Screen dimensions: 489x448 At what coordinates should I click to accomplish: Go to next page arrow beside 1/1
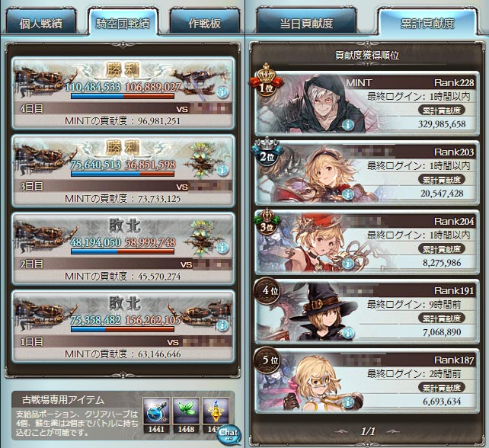tap(393, 431)
